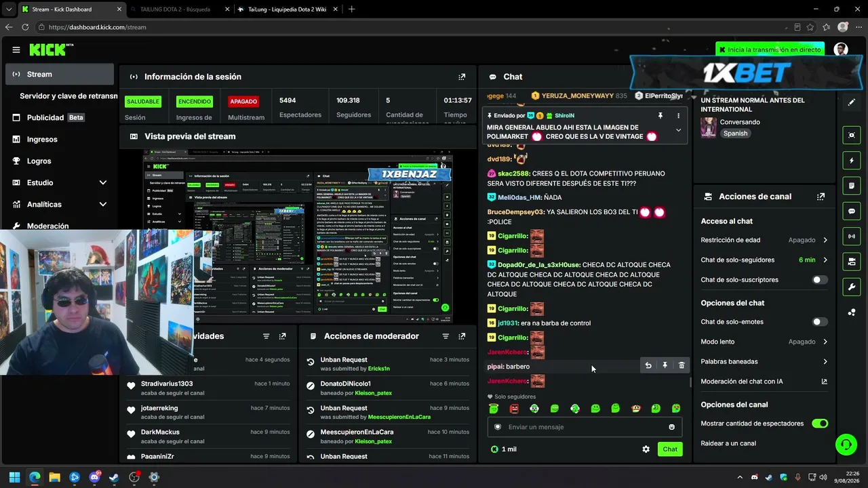868x488 pixels.
Task: Click the stream preview thumbnail
Action: (298, 237)
